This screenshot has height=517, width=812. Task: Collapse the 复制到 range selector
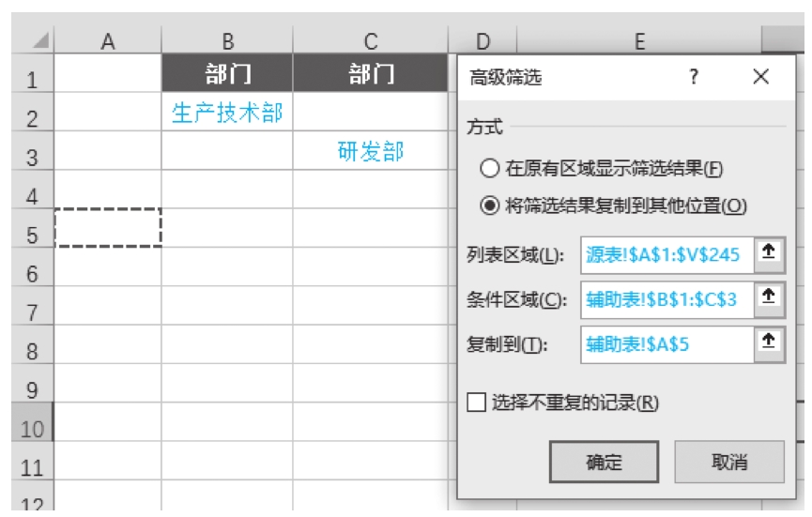coord(769,343)
